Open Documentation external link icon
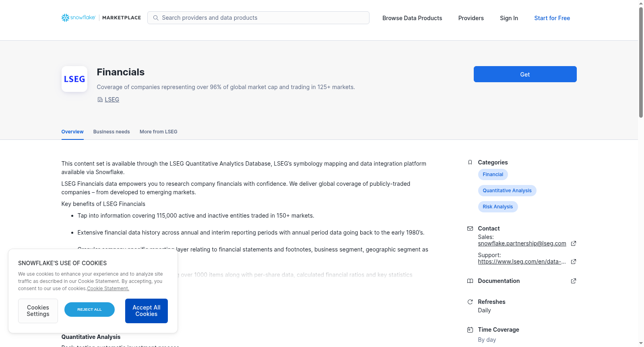644x347 pixels. (x=574, y=281)
